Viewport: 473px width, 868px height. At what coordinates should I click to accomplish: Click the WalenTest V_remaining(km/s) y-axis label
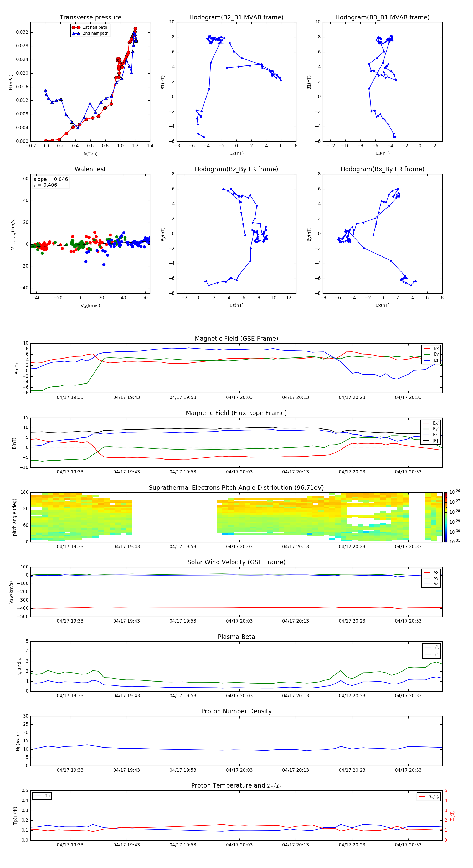pos(13,234)
